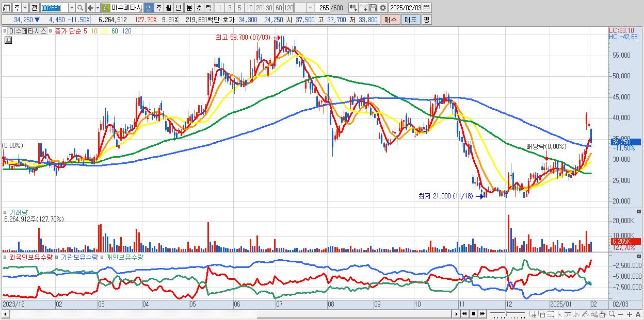Click the add line indicator icon
This screenshot has height=320, width=644.
pos(363,8)
